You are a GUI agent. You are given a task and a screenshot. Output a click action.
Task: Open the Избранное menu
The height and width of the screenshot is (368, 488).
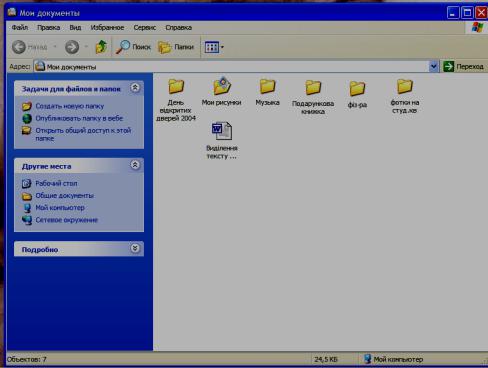click(107, 28)
